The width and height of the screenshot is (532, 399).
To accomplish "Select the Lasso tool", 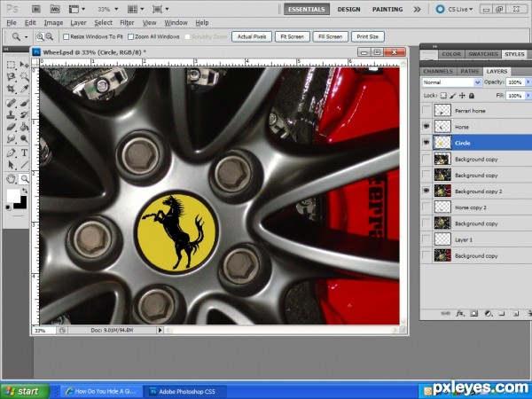I will click(11, 76).
